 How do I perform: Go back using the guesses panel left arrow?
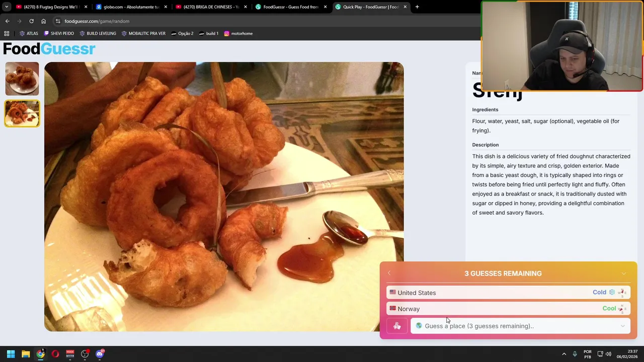click(389, 273)
